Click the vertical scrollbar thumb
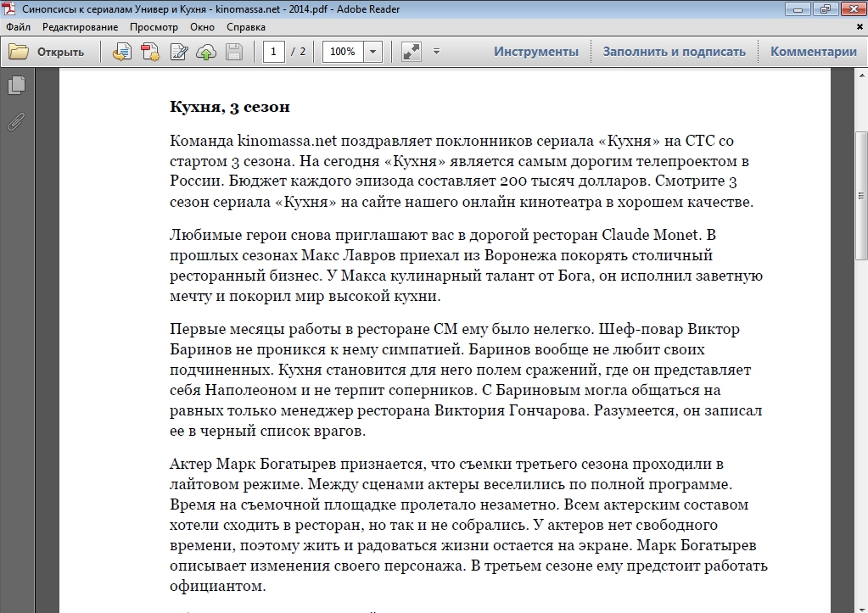This screenshot has height=613, width=868. click(x=861, y=195)
